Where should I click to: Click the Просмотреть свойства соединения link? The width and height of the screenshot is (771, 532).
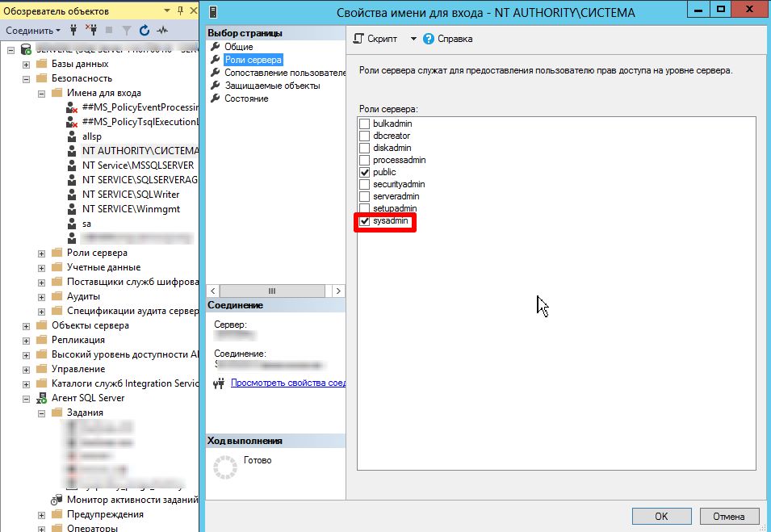point(288,383)
